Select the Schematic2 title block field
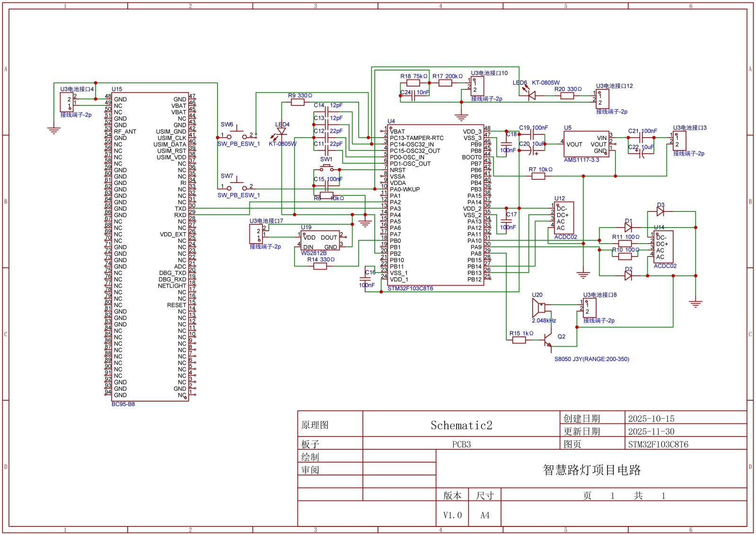The width and height of the screenshot is (756, 535). point(461,425)
